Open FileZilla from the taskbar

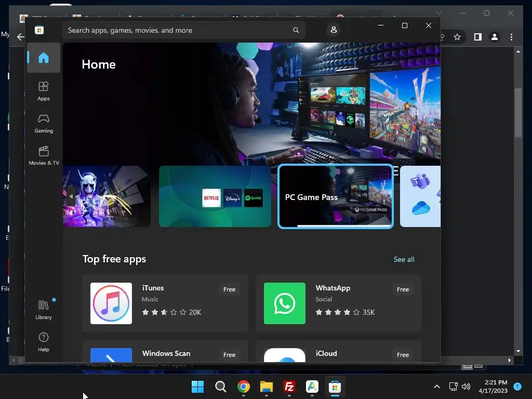click(289, 387)
